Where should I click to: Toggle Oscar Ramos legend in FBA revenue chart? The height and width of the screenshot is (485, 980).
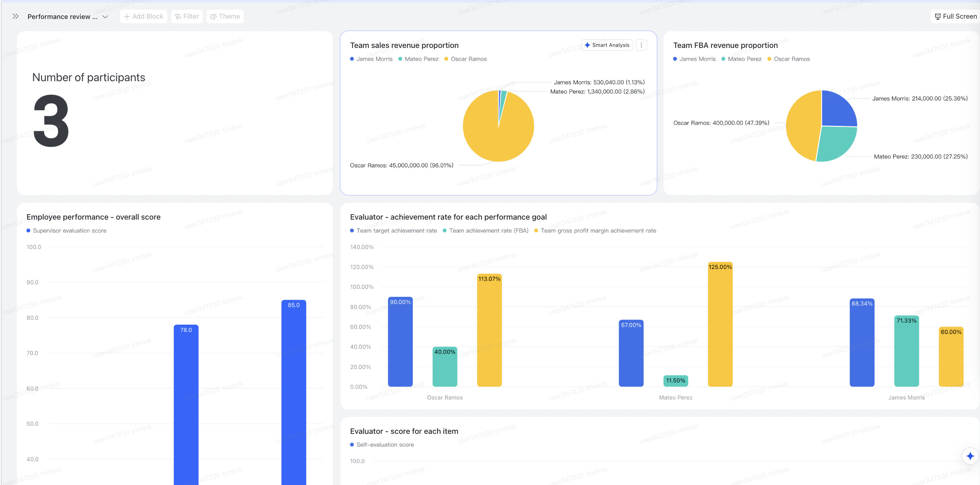click(791, 59)
